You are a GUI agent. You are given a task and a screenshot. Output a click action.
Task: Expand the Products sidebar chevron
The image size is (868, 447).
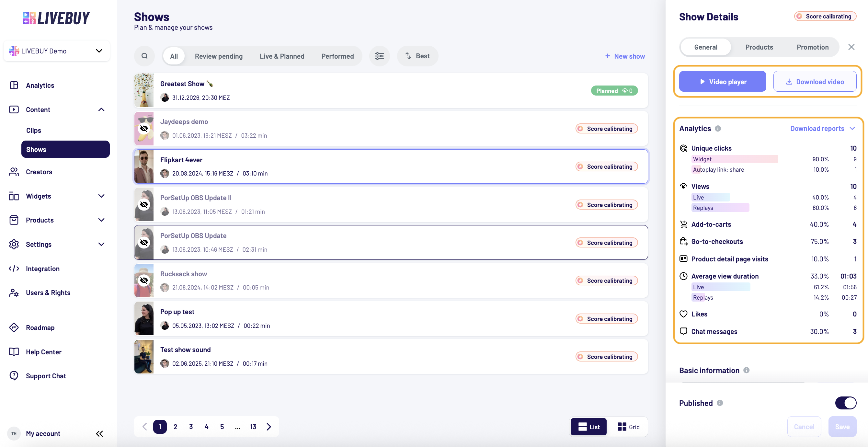(101, 220)
